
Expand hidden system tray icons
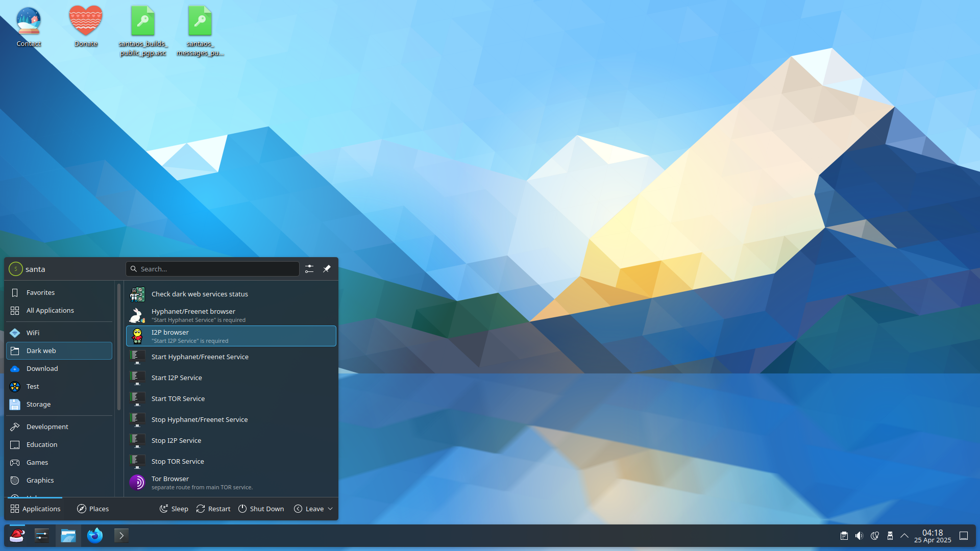[x=904, y=536]
